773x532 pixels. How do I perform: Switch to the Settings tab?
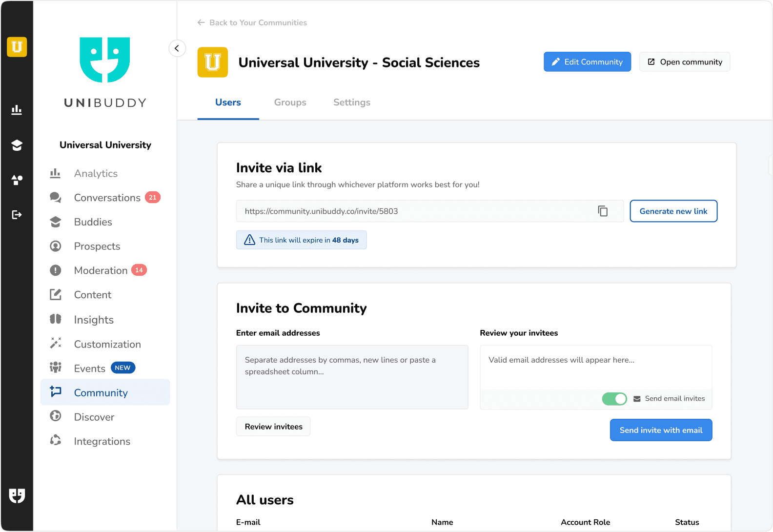(352, 102)
